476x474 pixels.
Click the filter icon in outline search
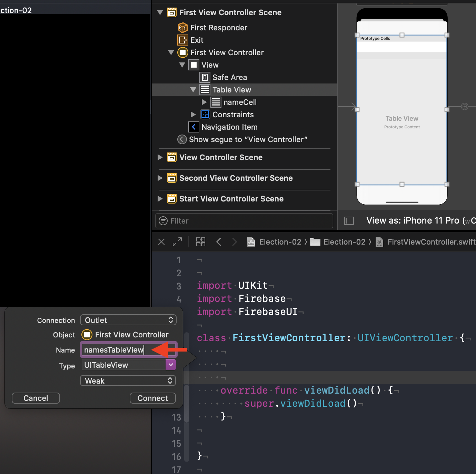[163, 221]
